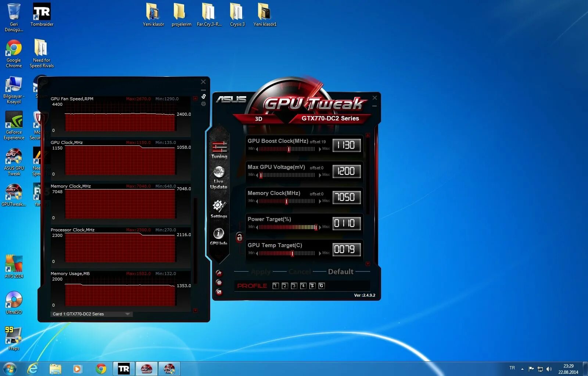The height and width of the screenshot is (376, 588).
Task: Open the Card 1:GTX770-DC2 Series dropdown
Action: [x=92, y=314]
